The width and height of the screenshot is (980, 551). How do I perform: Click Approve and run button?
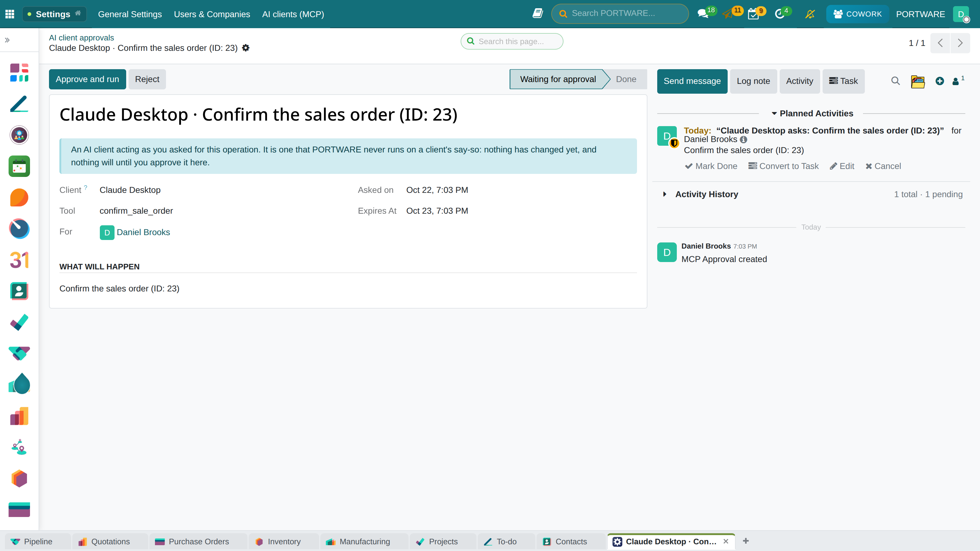point(87,79)
